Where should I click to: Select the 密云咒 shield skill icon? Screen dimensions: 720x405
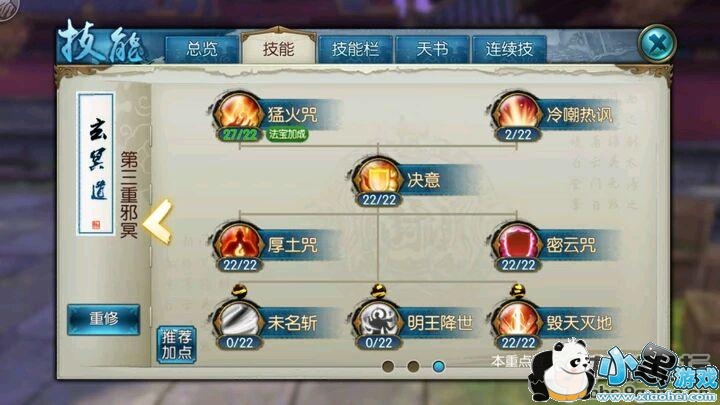pyautogui.click(x=517, y=242)
